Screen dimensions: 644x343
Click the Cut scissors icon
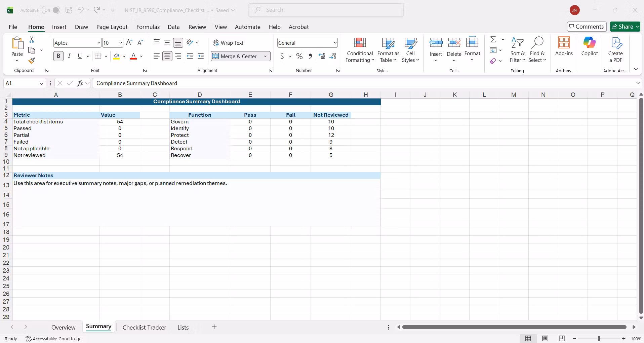pos(32,40)
